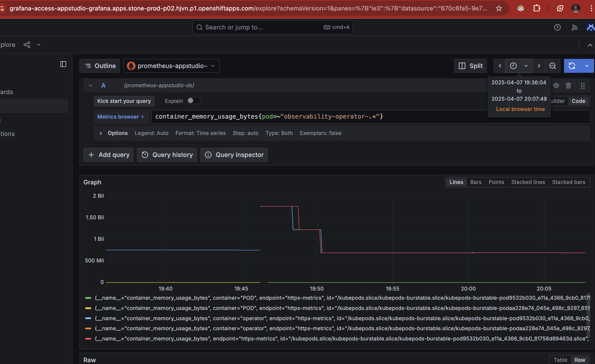Select the Stacked lines graph style
Viewport: 595px width, 364px height.
(x=528, y=182)
